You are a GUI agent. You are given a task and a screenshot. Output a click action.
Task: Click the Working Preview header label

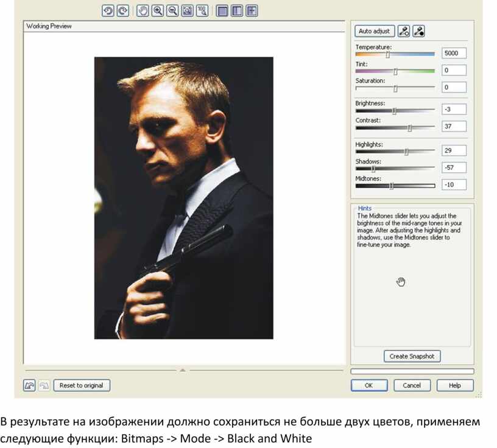(x=49, y=26)
